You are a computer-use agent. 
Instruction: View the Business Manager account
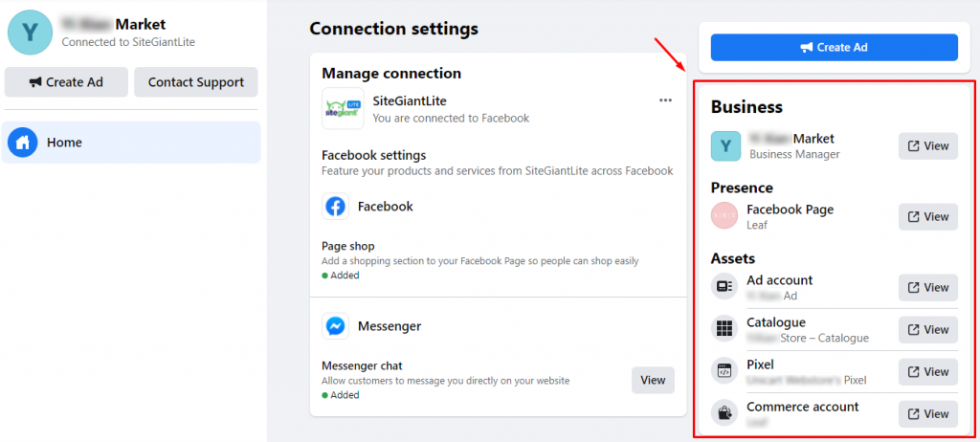[928, 145]
